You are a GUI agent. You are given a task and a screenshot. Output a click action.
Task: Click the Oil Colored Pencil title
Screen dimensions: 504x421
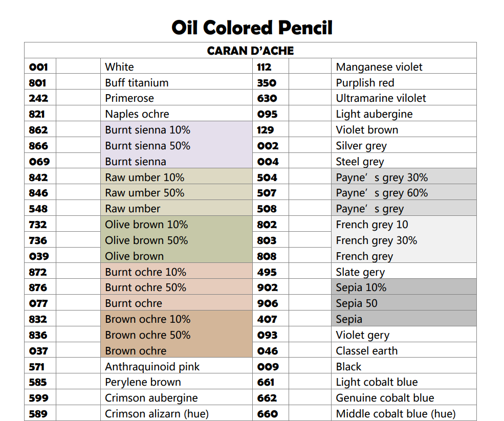click(252, 28)
